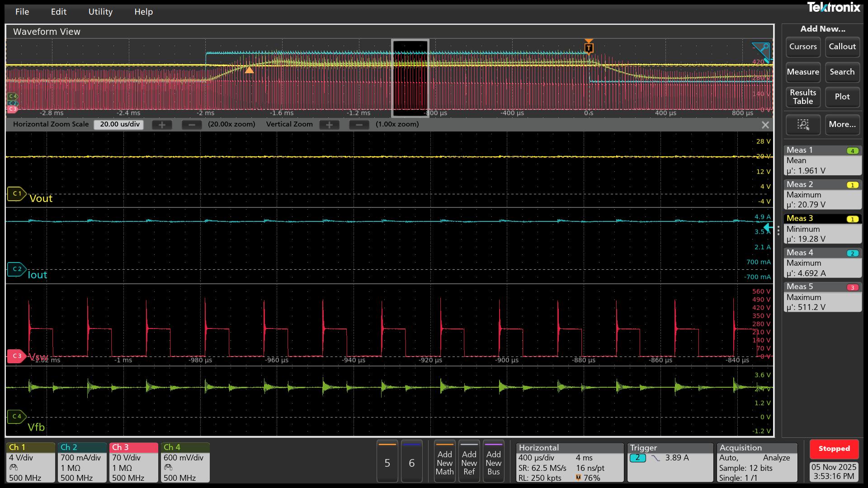Increase vertical zoom with the plus button
This screenshot has width=868, height=488.
pyautogui.click(x=329, y=125)
